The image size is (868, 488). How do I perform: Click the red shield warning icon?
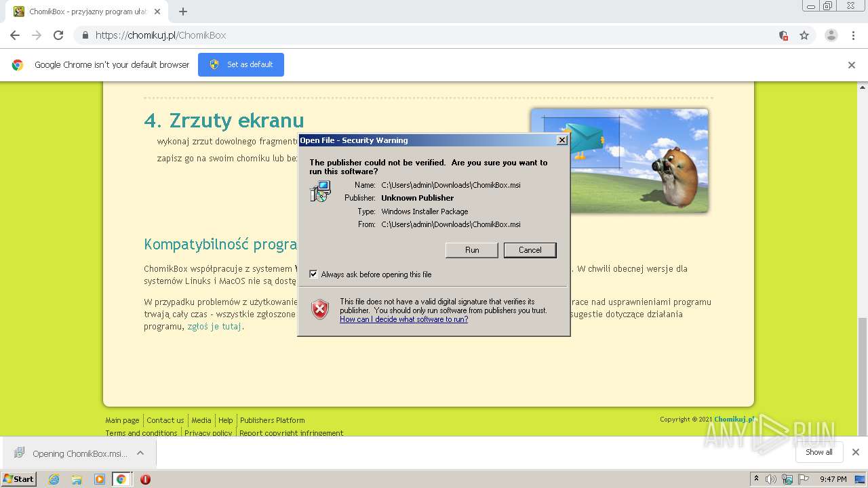320,310
